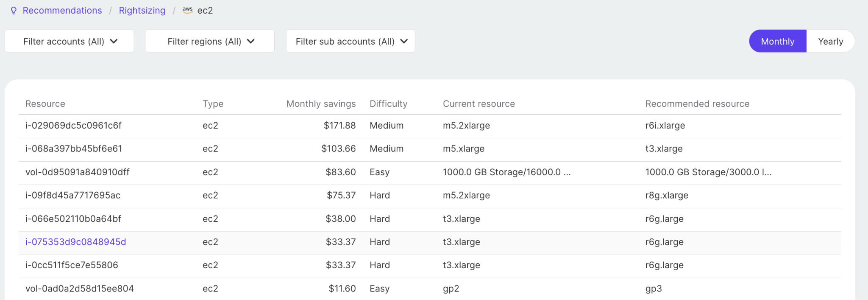Click Recommended resource column header

tap(697, 104)
